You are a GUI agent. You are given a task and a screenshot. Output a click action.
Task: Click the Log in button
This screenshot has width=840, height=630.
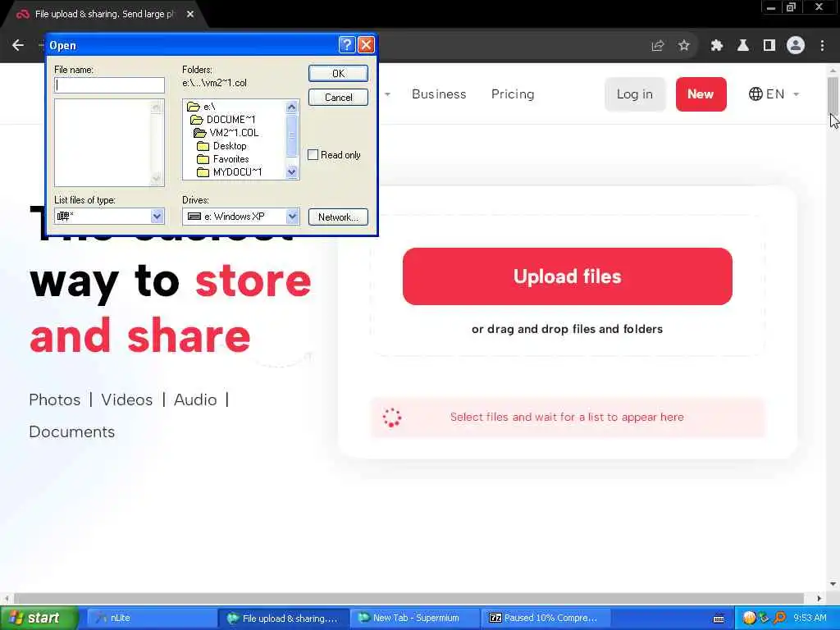[635, 94]
